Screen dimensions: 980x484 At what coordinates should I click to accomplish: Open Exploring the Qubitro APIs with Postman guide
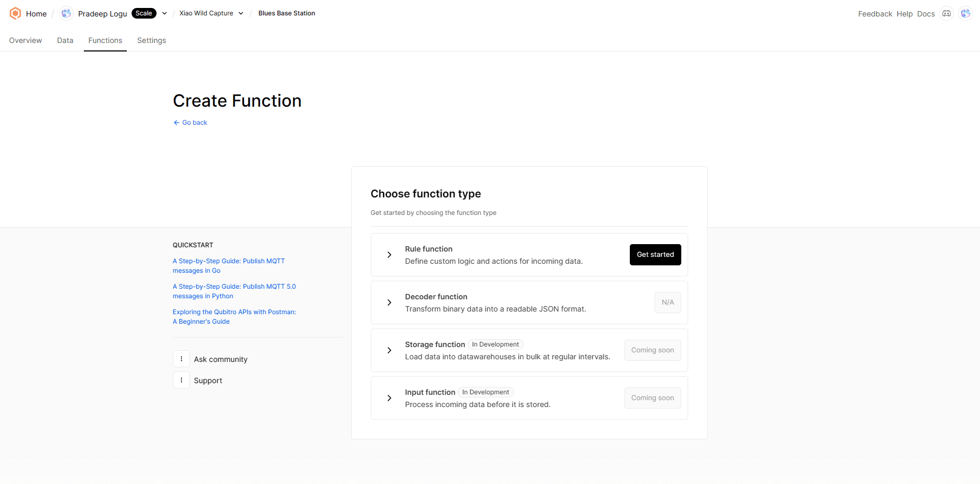click(x=234, y=317)
